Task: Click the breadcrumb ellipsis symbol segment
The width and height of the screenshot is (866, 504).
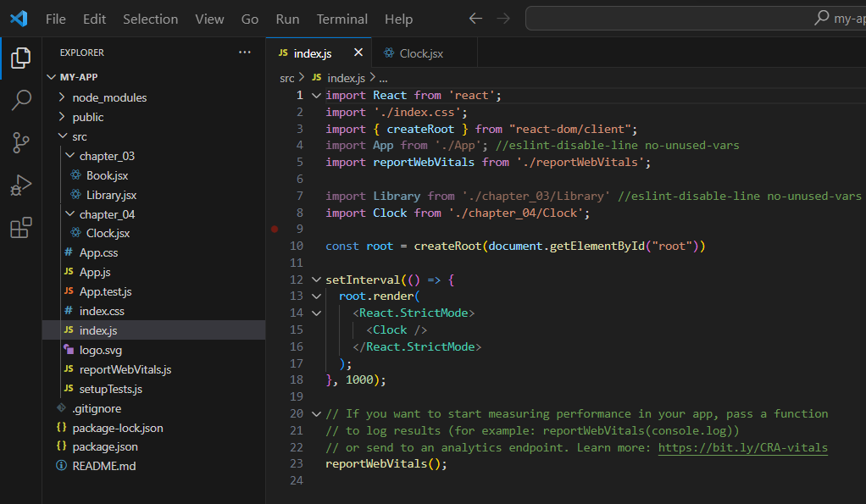Action: [383, 79]
